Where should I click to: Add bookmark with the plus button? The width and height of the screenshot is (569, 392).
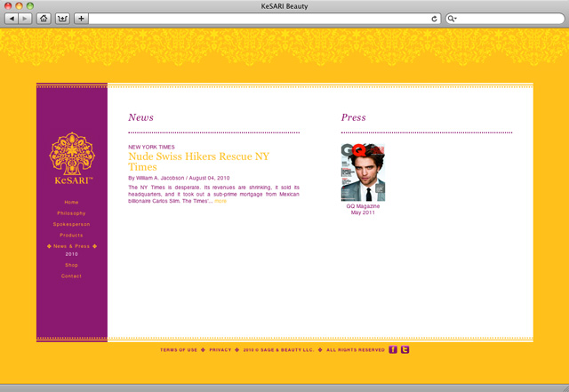click(x=81, y=19)
